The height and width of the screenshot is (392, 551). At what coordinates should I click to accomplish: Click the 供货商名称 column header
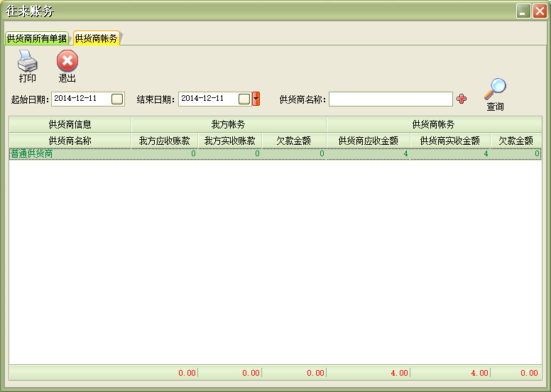pyautogui.click(x=70, y=141)
